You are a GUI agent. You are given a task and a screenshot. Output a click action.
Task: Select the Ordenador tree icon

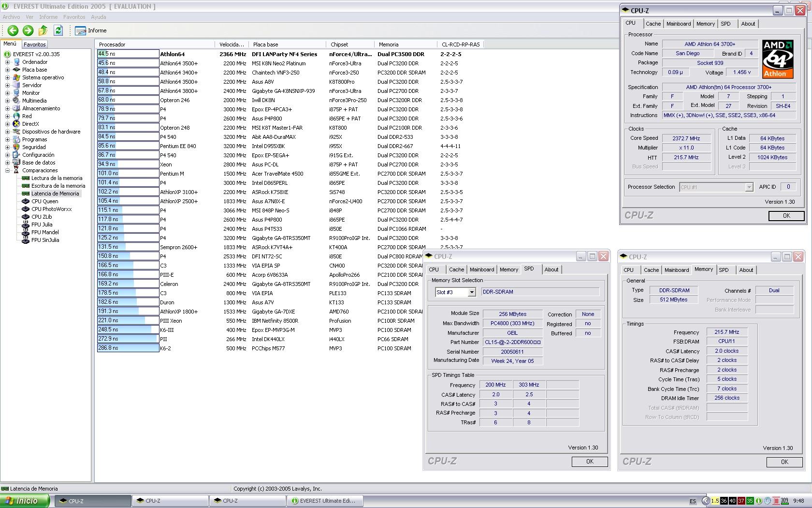pos(16,62)
